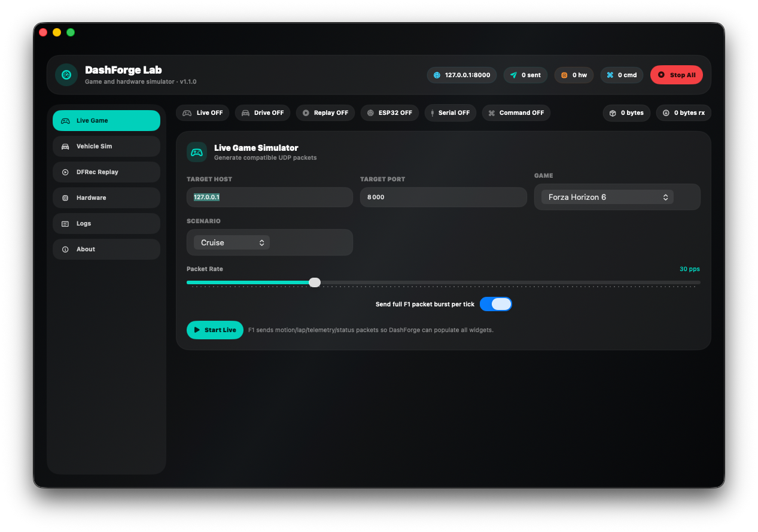Click the play icon in Replay OFF pill
The image size is (758, 532).
tap(306, 113)
